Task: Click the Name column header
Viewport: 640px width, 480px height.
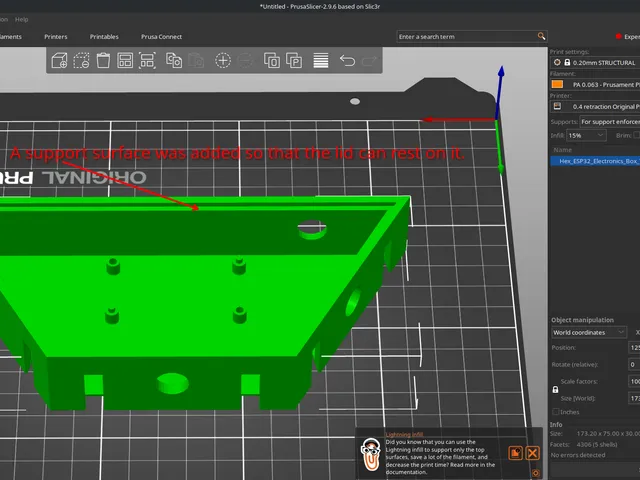Action: [x=563, y=150]
